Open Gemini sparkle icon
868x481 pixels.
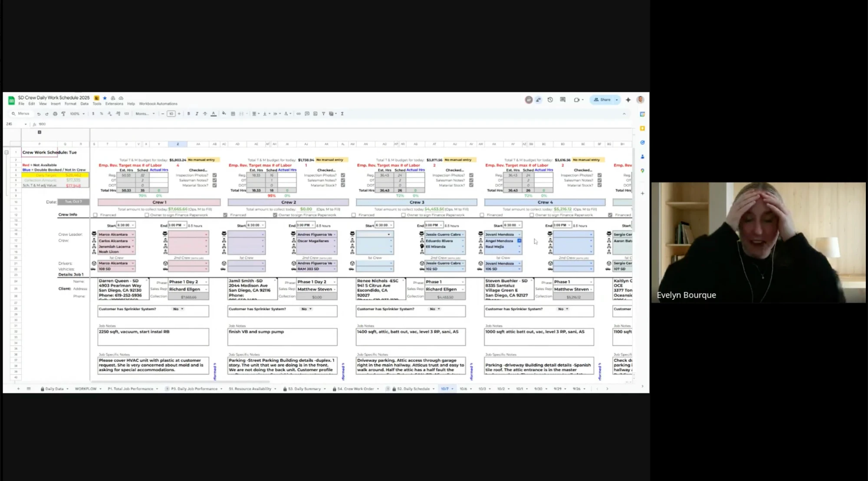(628, 100)
